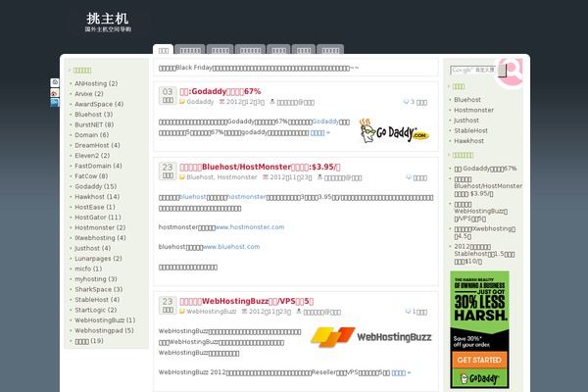Image resolution: width=588 pixels, height=392 pixels.
Task: Click the GoDaddy 30% less harsh ad banner
Action: 479,329
